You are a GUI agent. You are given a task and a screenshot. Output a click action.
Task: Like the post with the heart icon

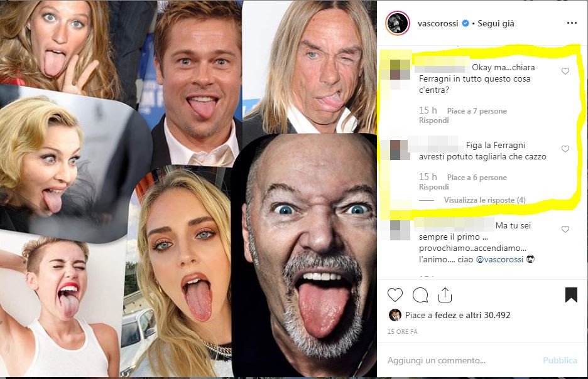[x=395, y=295]
